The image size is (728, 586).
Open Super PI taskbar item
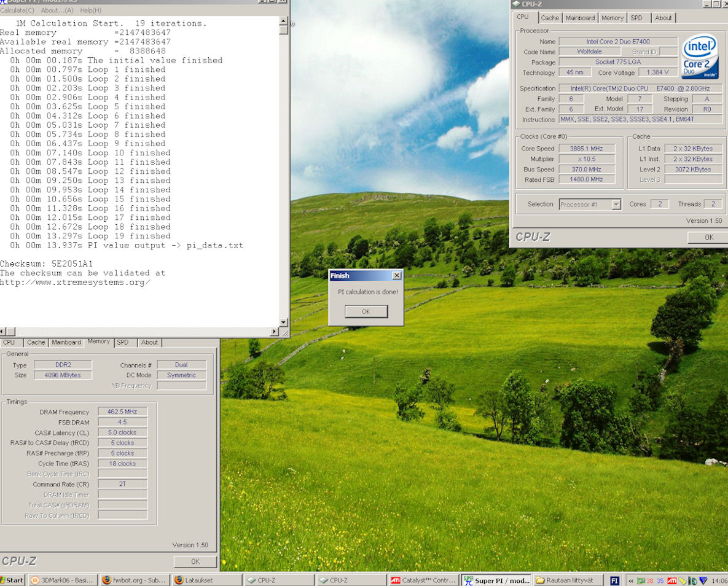click(496, 580)
